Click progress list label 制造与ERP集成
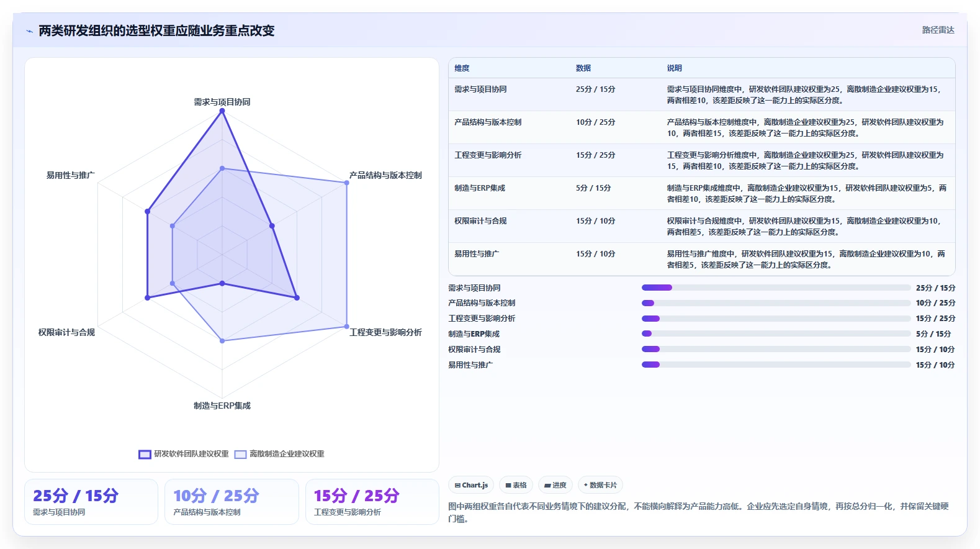980x549 pixels. pos(474,334)
